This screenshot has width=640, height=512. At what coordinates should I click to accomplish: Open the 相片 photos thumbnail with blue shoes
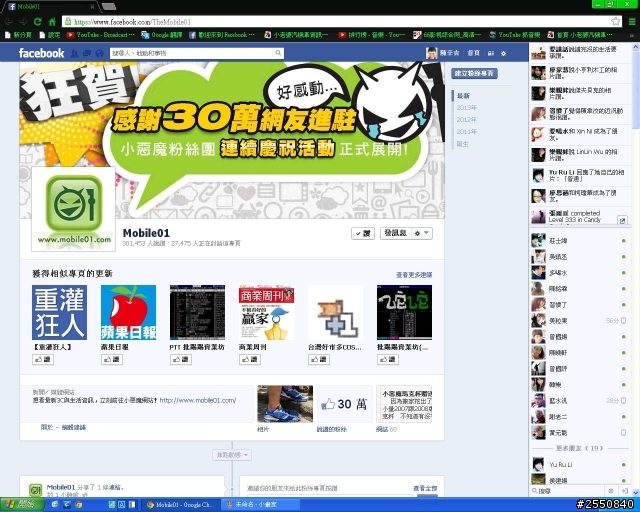pos(285,404)
